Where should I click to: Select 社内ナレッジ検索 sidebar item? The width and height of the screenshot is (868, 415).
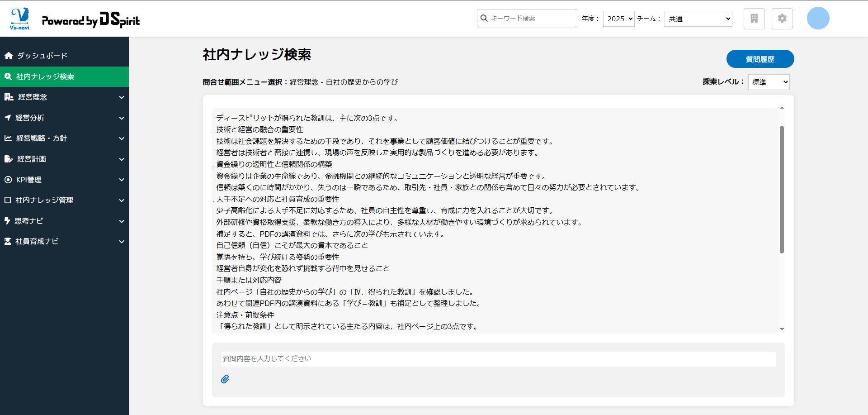[64, 76]
